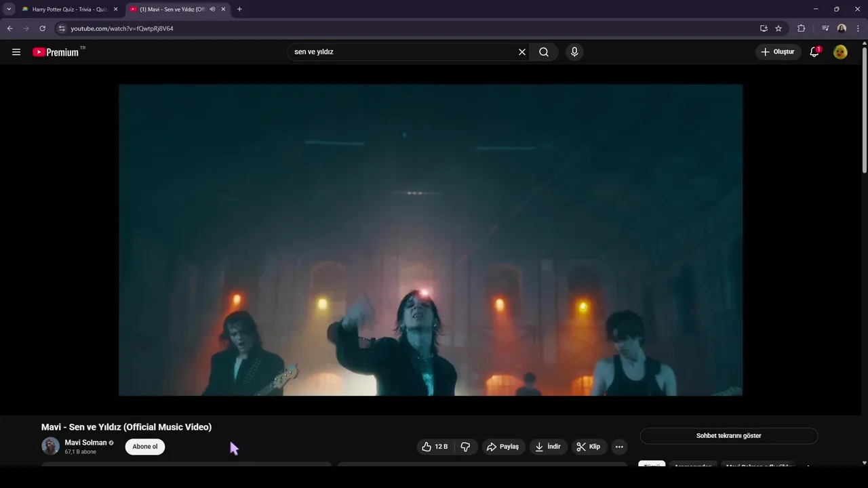
Task: Create a clip with Klip button
Action: pos(589,447)
